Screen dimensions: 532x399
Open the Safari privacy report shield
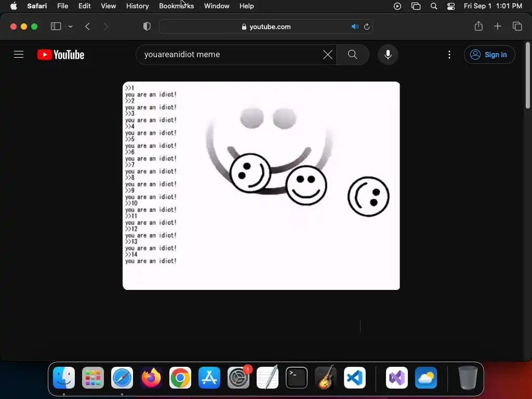(x=147, y=26)
